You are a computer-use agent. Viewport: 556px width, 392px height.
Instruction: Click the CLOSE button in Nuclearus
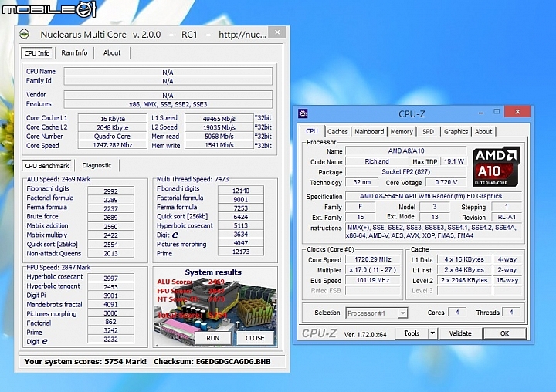point(255,338)
